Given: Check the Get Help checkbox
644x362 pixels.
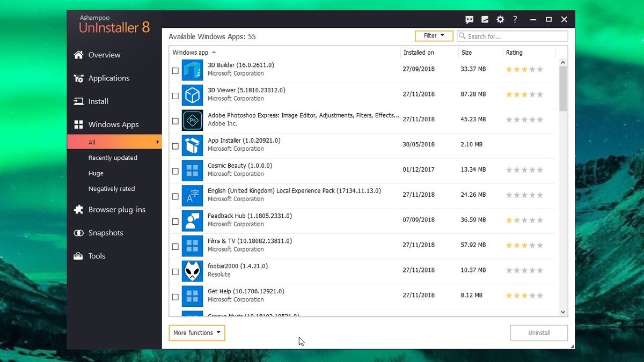Looking at the screenshot, I should coord(175,297).
